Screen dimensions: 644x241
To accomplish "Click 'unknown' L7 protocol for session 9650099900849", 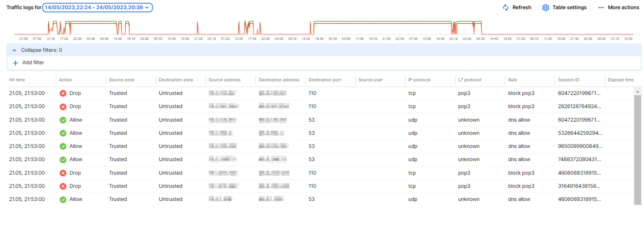I will 469,146.
